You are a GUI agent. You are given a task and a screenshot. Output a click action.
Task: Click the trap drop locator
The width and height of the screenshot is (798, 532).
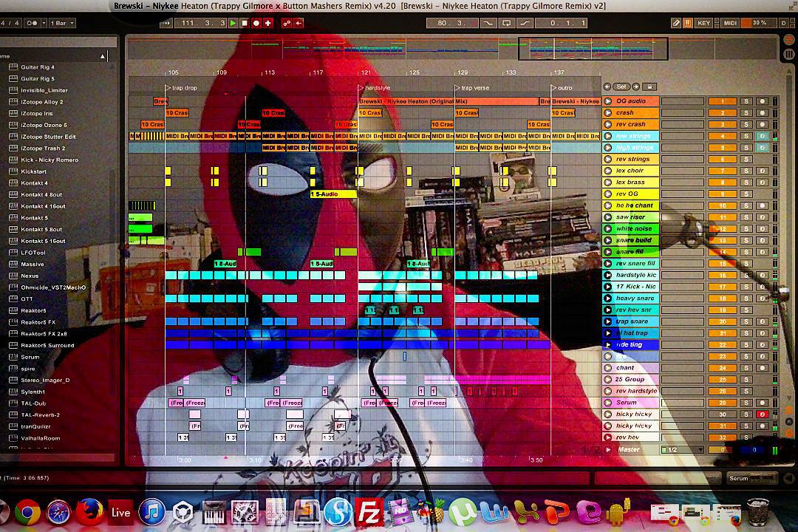coord(181,88)
